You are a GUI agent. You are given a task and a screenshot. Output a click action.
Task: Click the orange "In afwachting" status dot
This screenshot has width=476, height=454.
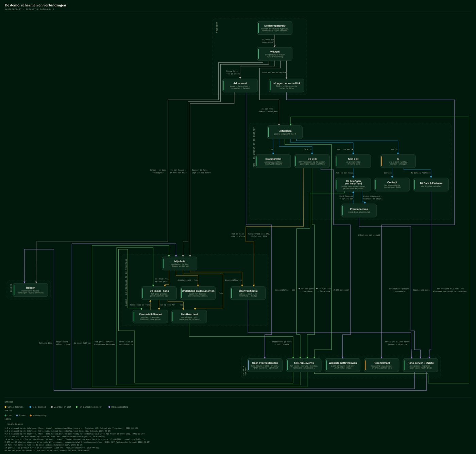point(31,416)
